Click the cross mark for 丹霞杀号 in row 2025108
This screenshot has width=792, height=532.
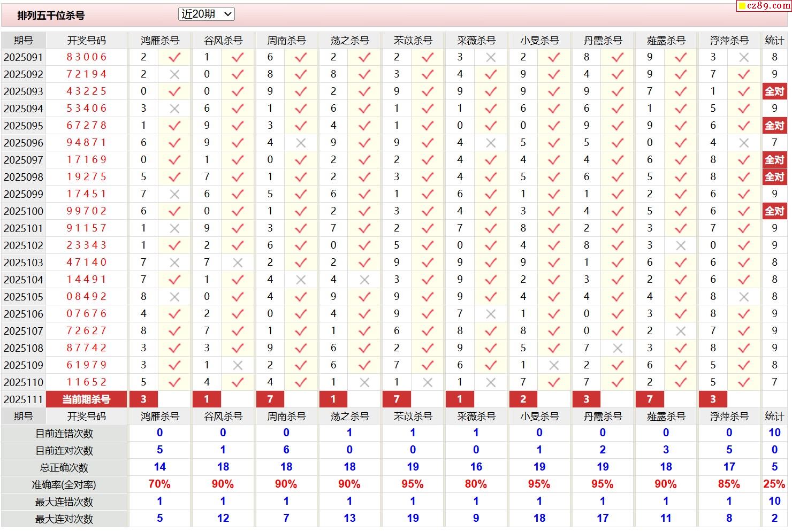618,348
